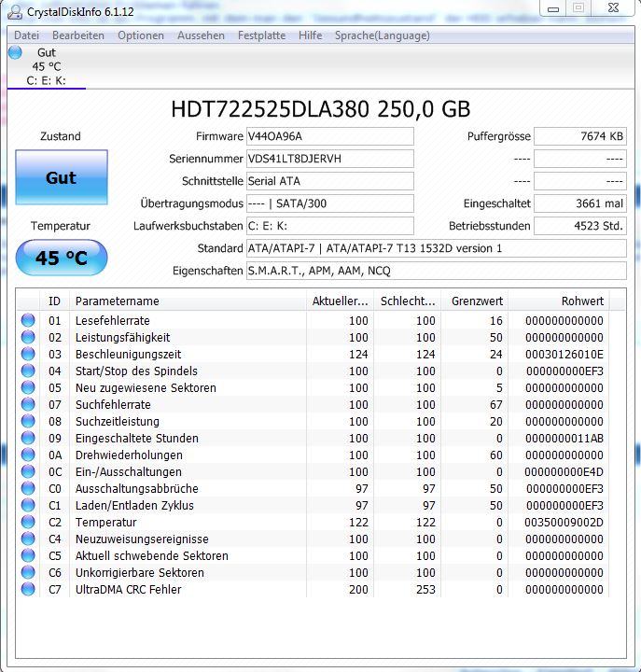Click the Laufwerksbuchstaben field C: E: K:
Viewport: 641px width, 672px height.
pos(330,226)
